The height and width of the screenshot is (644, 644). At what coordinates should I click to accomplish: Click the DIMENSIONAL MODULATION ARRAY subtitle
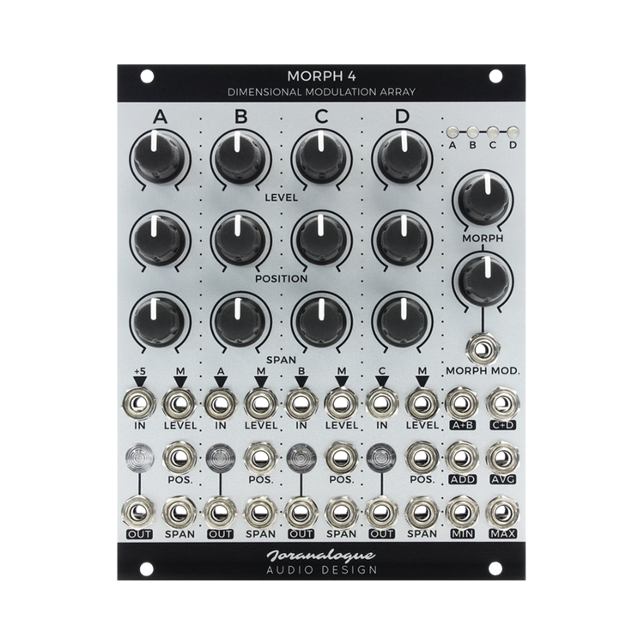coord(321,92)
